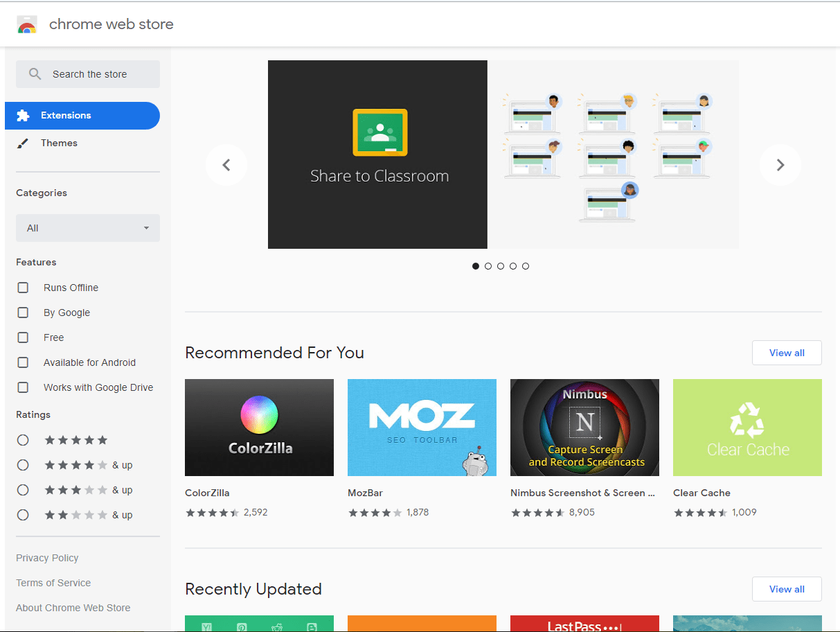840x632 pixels.
Task: Open About Chrome Web Store link
Action: pyautogui.click(x=73, y=608)
